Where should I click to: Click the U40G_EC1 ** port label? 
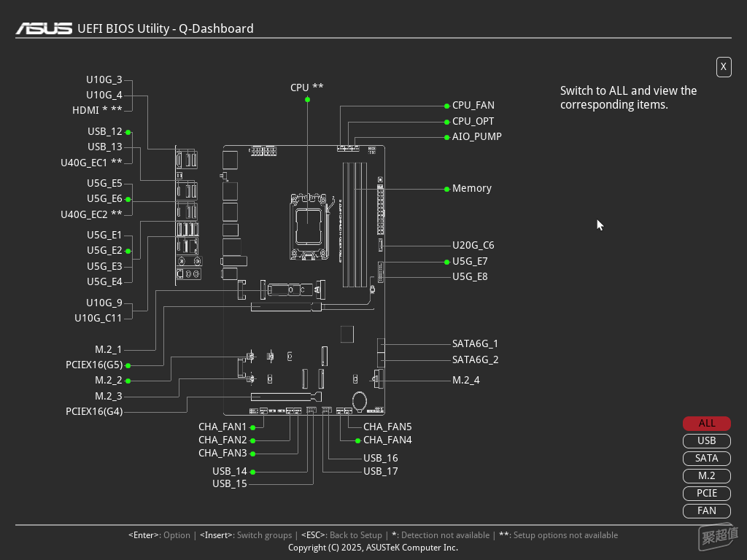click(x=91, y=163)
